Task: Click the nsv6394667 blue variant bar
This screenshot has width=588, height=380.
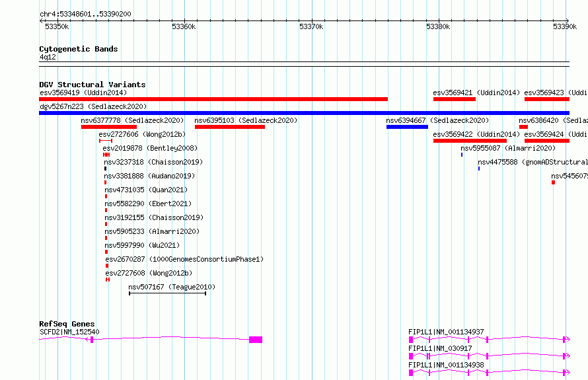Action: (x=407, y=127)
